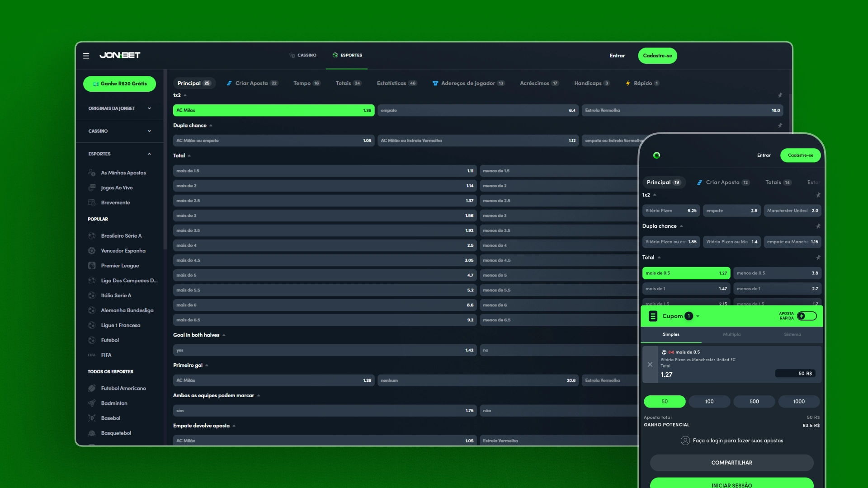868x488 pixels.
Task: Click the Basquetebol icon
Action: coord(92,433)
